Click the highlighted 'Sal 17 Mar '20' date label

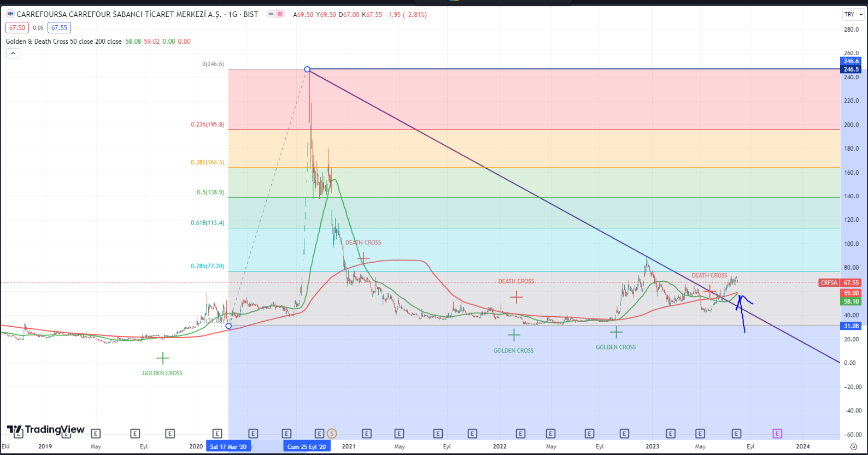pos(228,447)
